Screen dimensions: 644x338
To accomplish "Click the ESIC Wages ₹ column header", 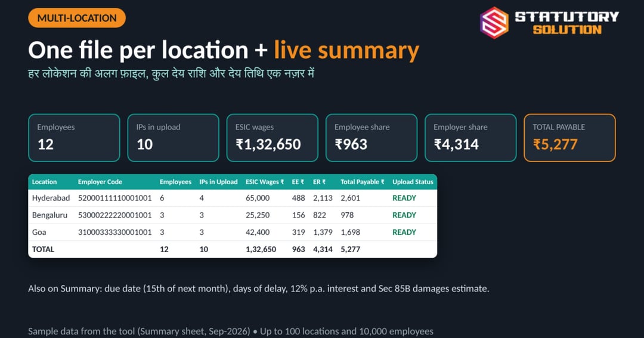I will (265, 182).
